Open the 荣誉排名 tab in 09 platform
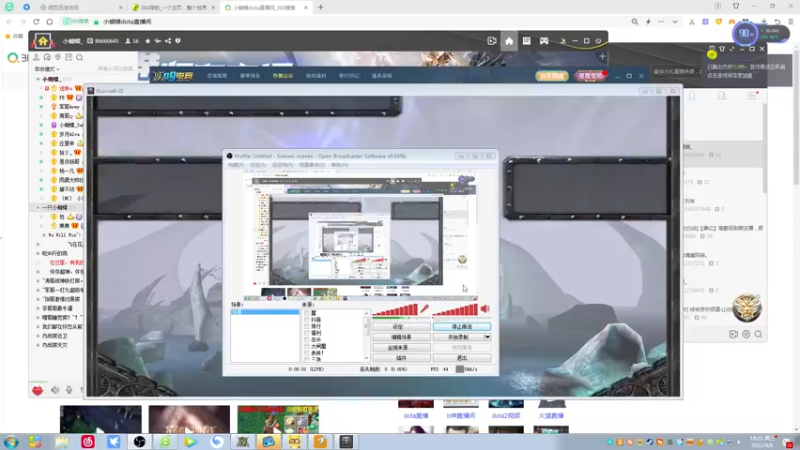This screenshot has height=450, width=800. tap(250, 76)
